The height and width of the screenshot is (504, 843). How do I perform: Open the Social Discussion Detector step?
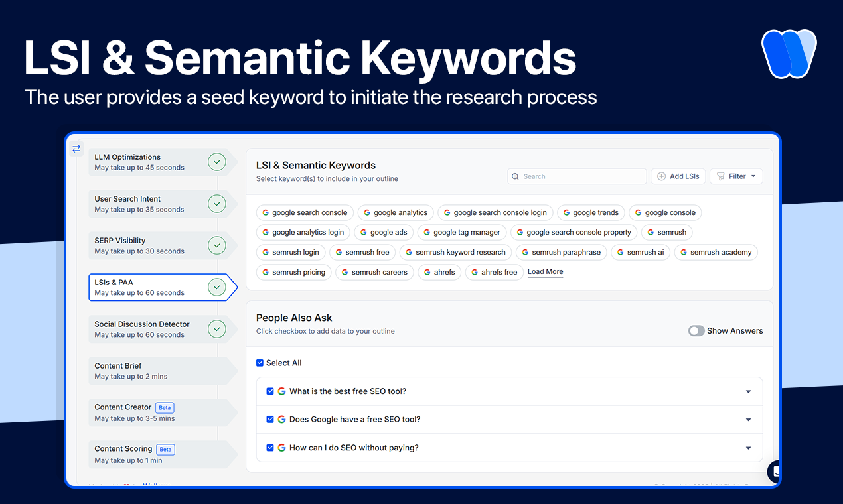[163, 329]
